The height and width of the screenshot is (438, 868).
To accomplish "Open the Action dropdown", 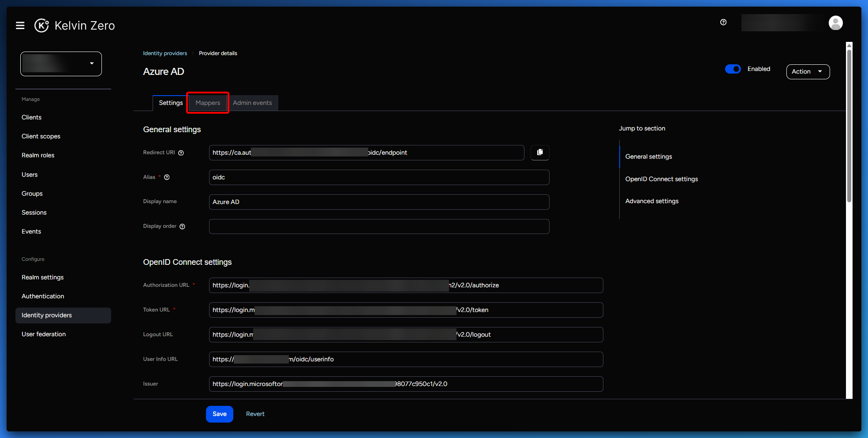I will 808,71.
